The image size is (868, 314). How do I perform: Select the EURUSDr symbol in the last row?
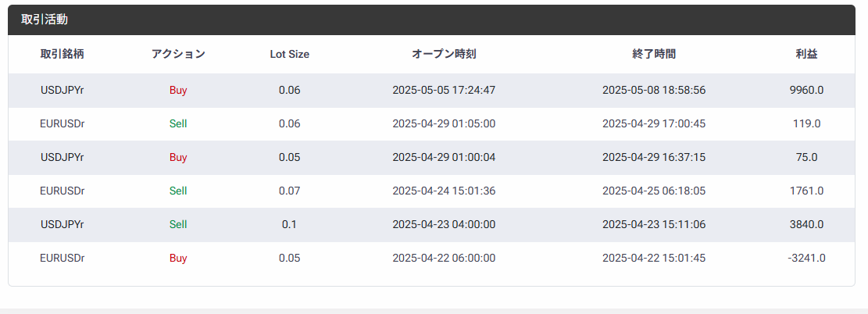62,258
